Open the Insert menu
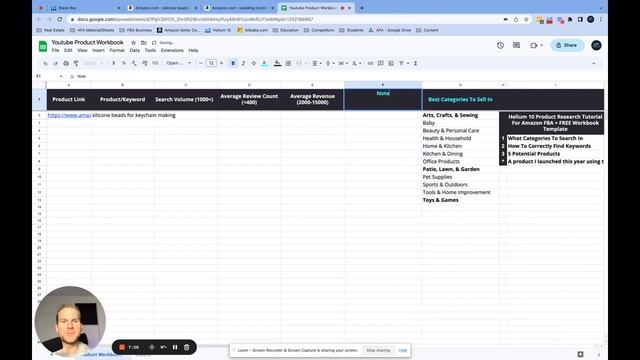 98,50
